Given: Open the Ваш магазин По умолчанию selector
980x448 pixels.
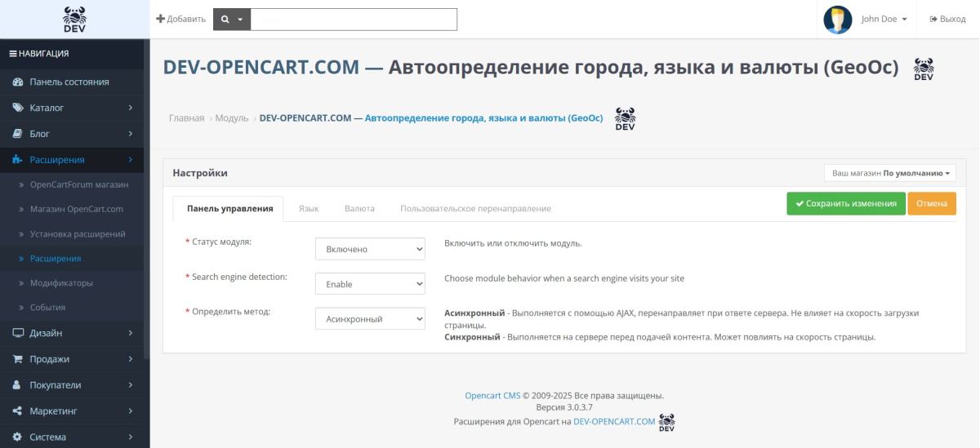Looking at the screenshot, I should click(x=889, y=173).
